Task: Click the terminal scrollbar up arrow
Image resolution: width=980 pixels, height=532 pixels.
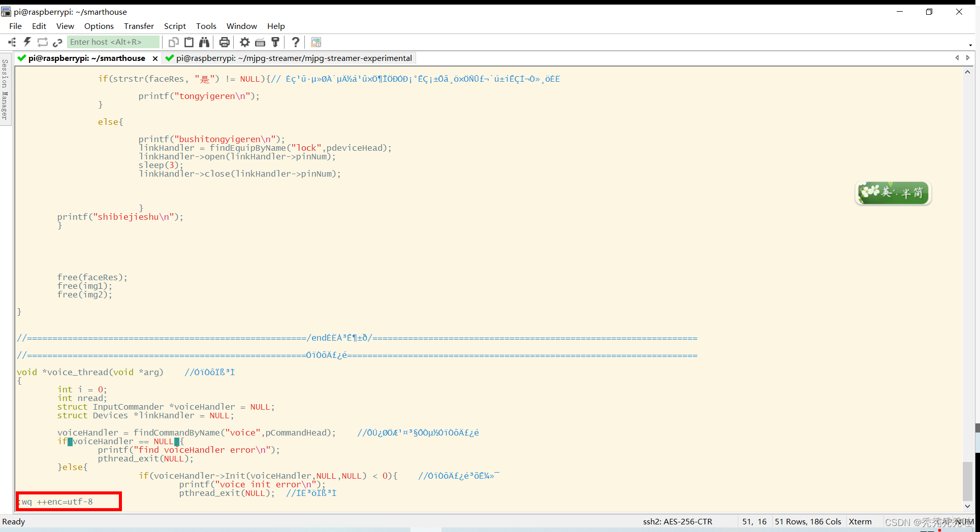Action: pyautogui.click(x=967, y=72)
